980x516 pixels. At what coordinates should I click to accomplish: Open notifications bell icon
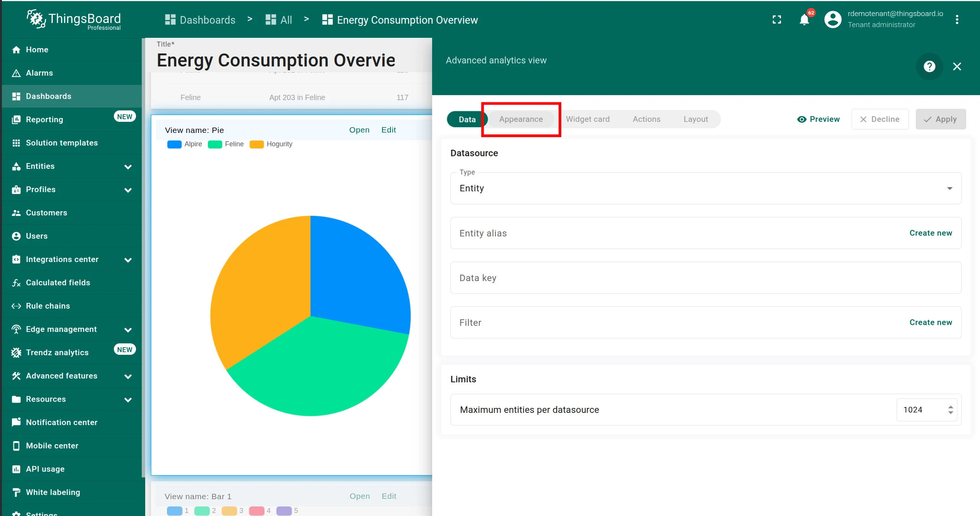(804, 19)
